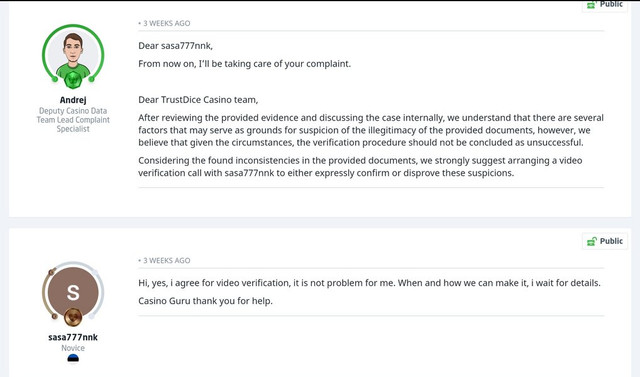Screen dimensions: 640x377
Task: Click the Estonia flag icon below Novice
Action: [x=73, y=358]
